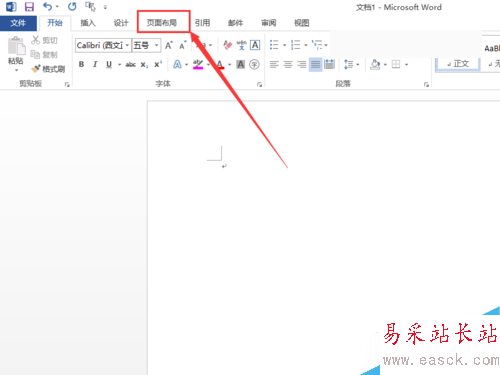Apply the red font color
Viewport: 500px width, 375px height.
point(220,64)
